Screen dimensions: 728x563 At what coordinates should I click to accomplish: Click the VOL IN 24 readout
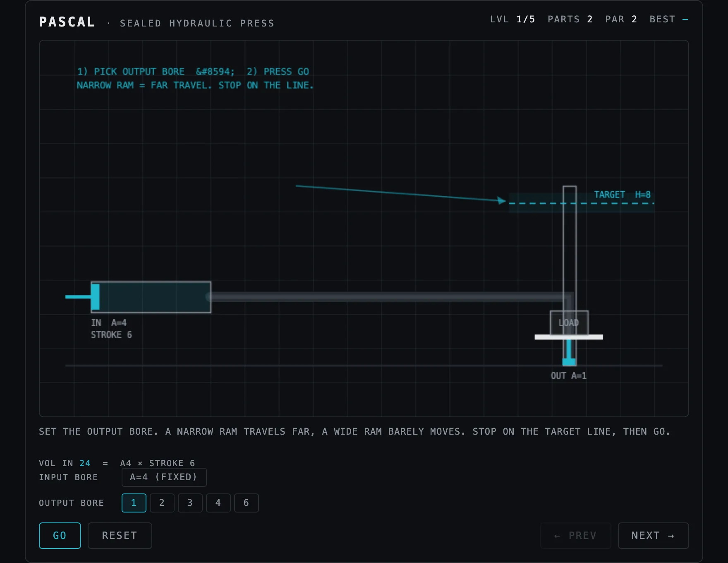click(65, 463)
